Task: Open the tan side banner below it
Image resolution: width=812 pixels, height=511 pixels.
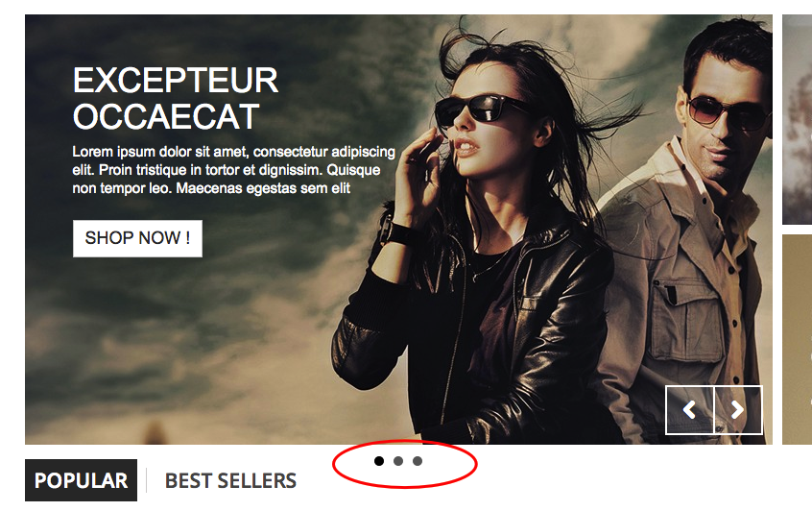Action: coord(797,339)
